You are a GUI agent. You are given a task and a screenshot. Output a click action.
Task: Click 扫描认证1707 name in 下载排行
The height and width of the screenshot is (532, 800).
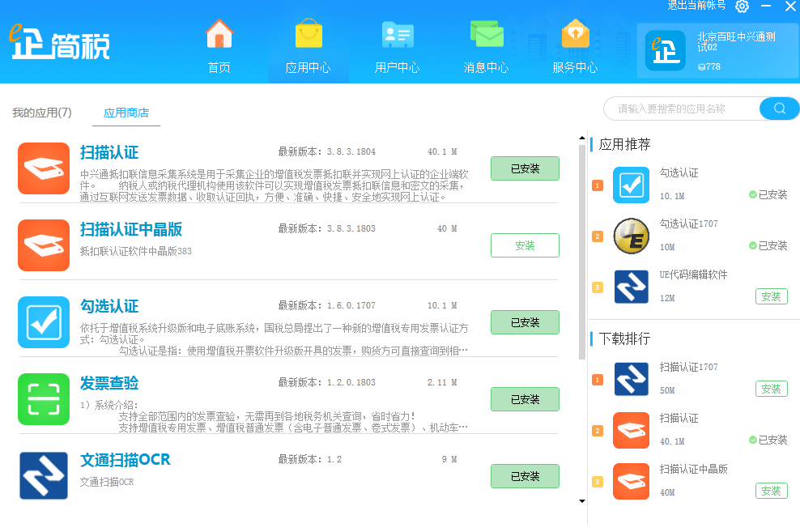(688, 367)
